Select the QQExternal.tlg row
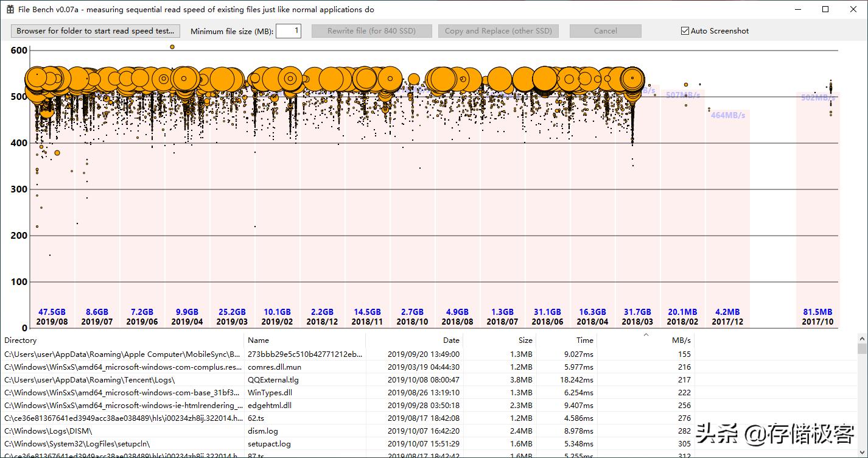 click(273, 380)
